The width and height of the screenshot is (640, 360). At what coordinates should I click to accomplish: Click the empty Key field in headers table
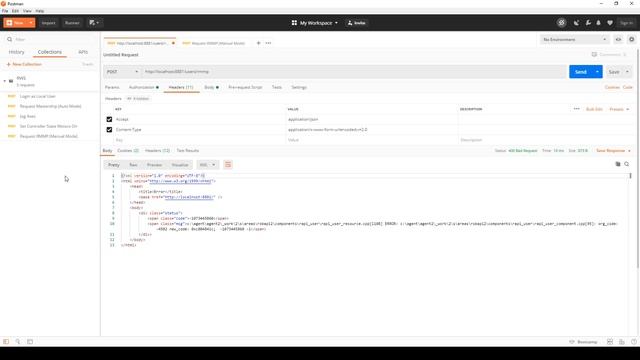tap(199, 140)
